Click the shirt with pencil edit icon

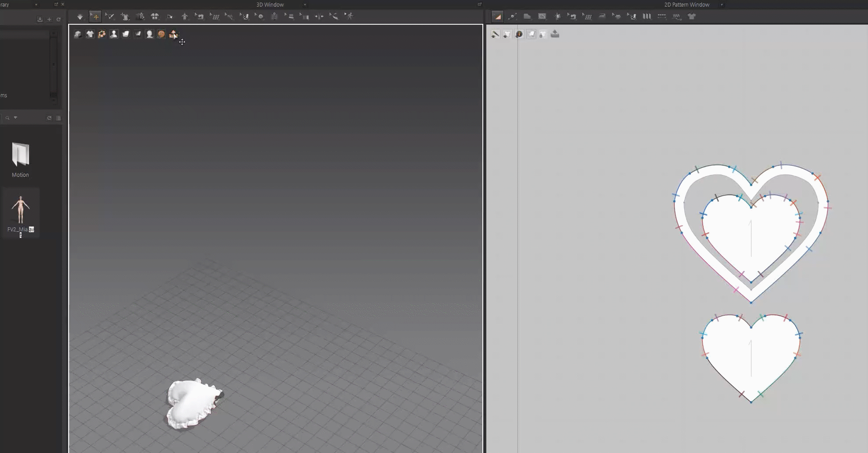point(140,17)
